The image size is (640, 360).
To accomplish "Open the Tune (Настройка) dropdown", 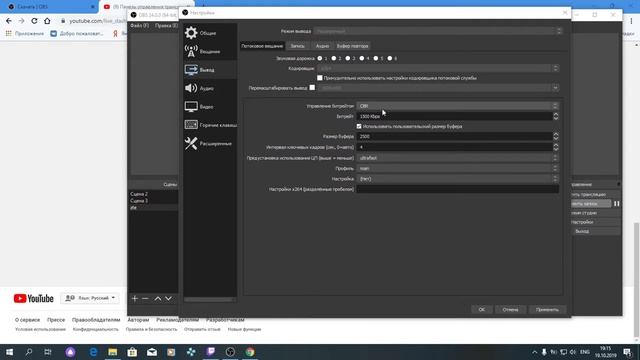I will click(x=458, y=179).
